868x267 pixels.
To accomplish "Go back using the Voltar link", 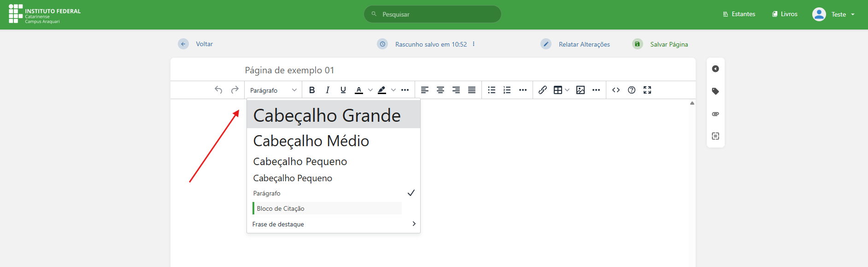I will tap(204, 44).
